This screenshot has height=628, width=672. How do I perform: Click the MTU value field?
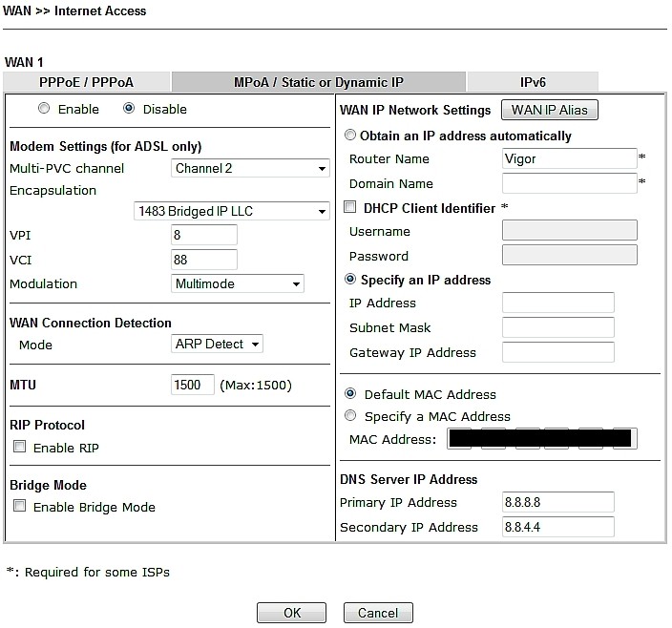pos(193,385)
